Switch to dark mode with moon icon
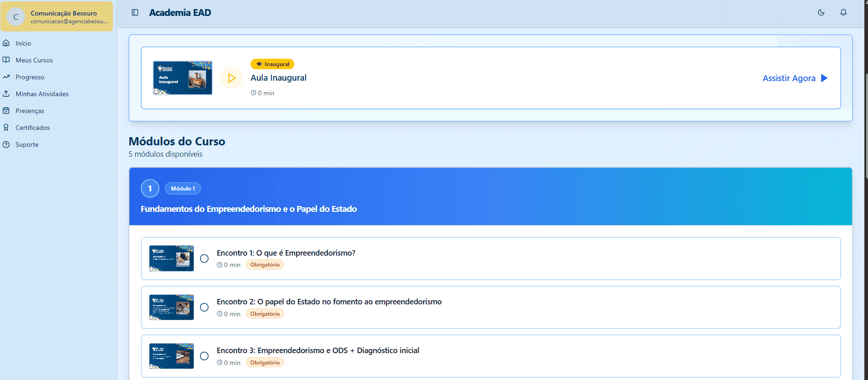Image resolution: width=868 pixels, height=380 pixels. [x=821, y=13]
